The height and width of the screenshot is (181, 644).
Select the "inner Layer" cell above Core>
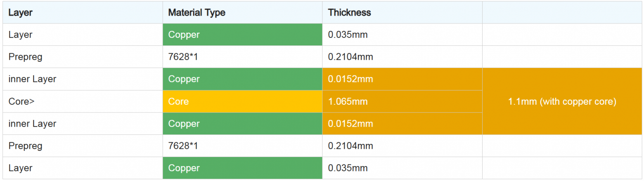click(32, 79)
